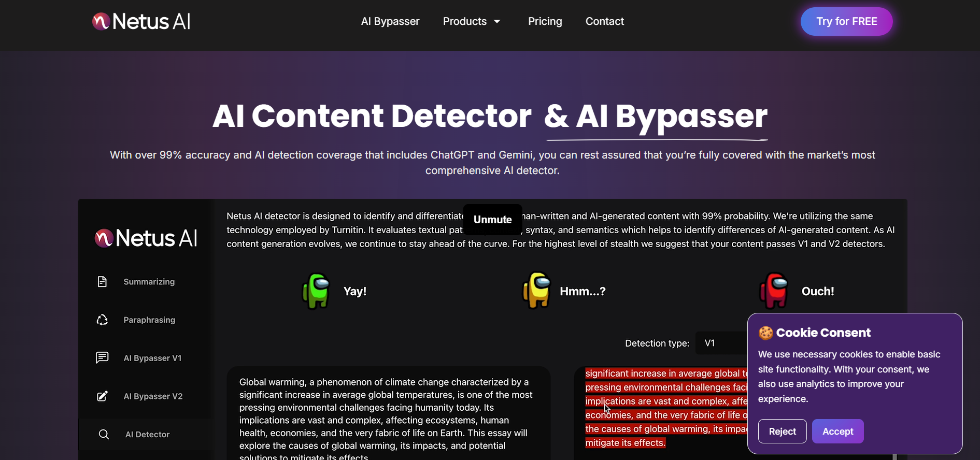Click the AI Bypasser V1 chat icon
The width and height of the screenshot is (980, 460).
[102, 358]
